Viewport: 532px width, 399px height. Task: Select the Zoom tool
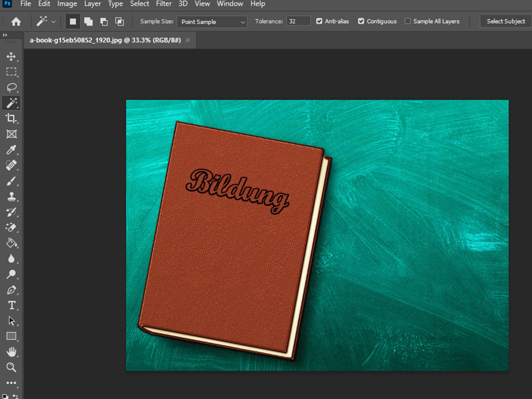click(x=11, y=367)
